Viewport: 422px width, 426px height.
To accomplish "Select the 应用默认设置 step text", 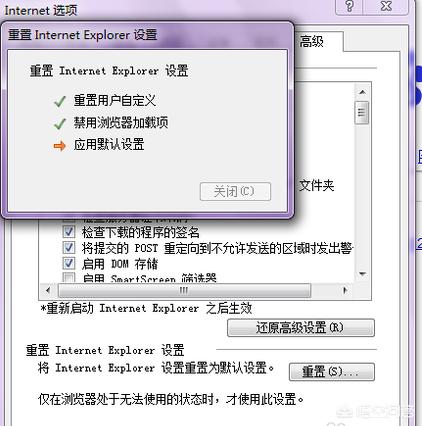I will pyautogui.click(x=109, y=145).
